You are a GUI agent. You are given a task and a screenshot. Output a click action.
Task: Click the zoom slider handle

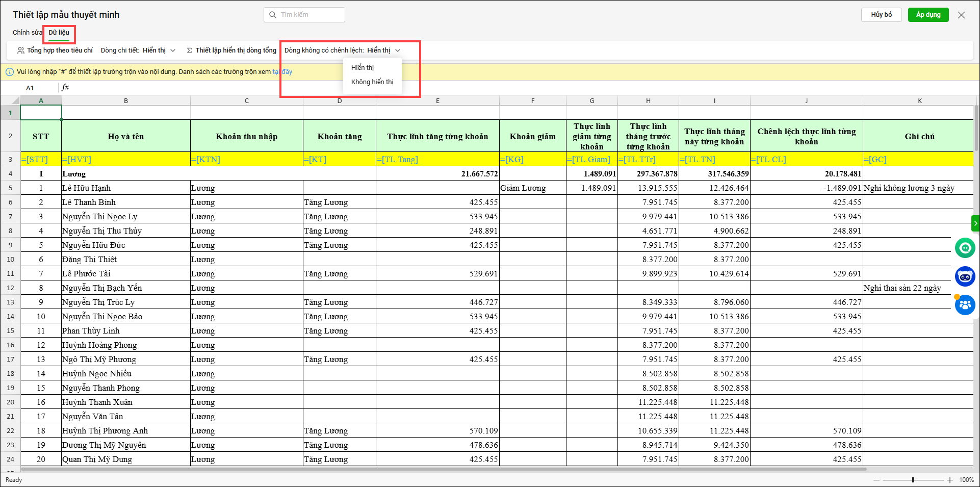pyautogui.click(x=913, y=480)
